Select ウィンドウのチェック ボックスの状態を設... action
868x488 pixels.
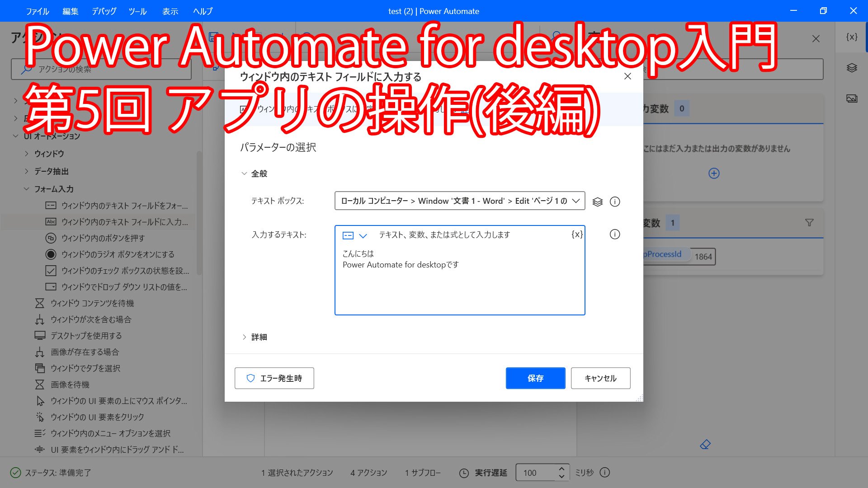tap(118, 271)
